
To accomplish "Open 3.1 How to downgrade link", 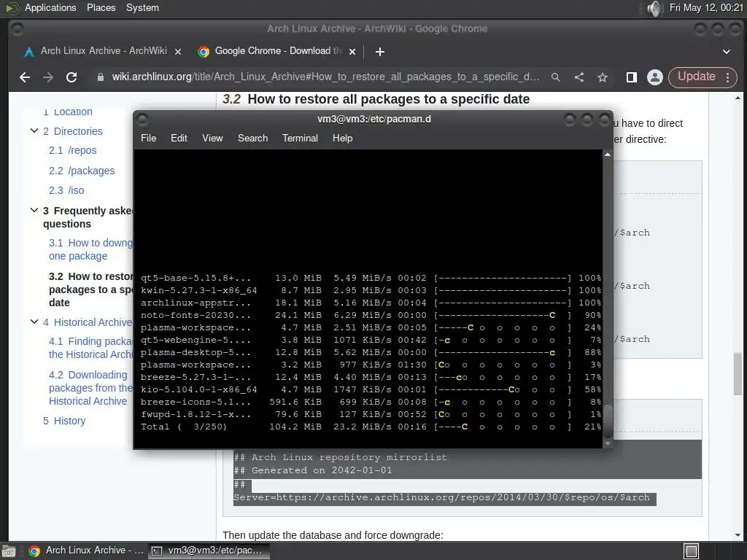I will 90,249.
